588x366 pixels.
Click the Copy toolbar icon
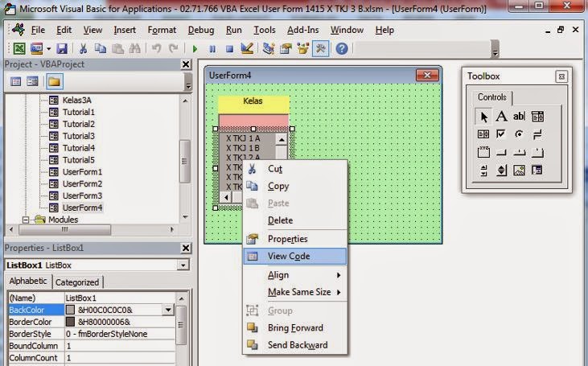[101, 49]
